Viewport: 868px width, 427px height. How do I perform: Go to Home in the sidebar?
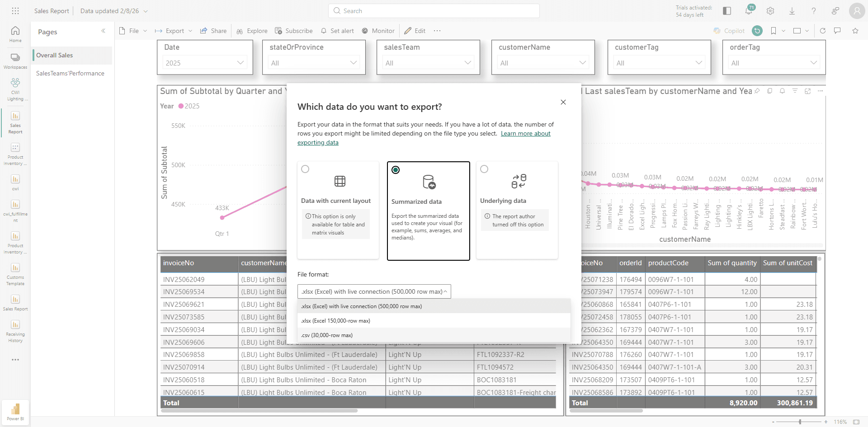tap(15, 34)
